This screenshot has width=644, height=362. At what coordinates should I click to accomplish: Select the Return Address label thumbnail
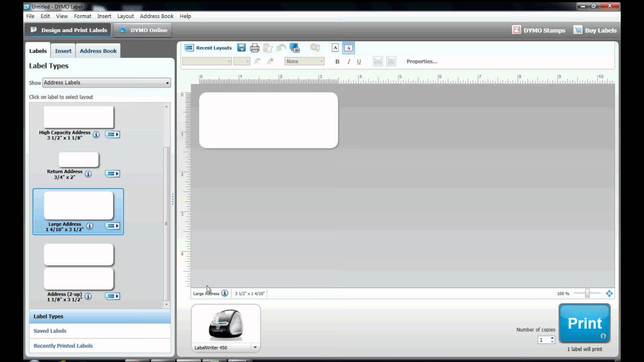(x=78, y=160)
